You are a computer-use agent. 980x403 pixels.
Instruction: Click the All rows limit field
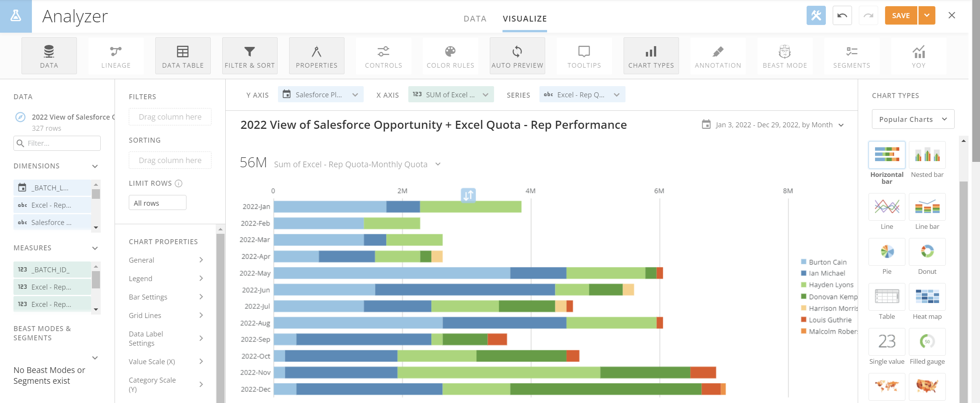[157, 203]
